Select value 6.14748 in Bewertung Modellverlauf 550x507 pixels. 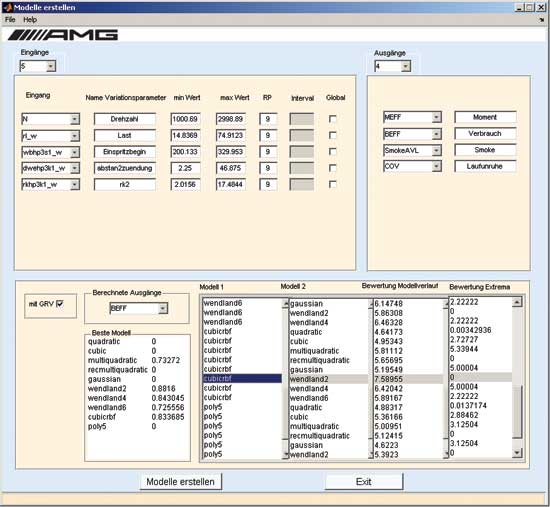coord(407,303)
